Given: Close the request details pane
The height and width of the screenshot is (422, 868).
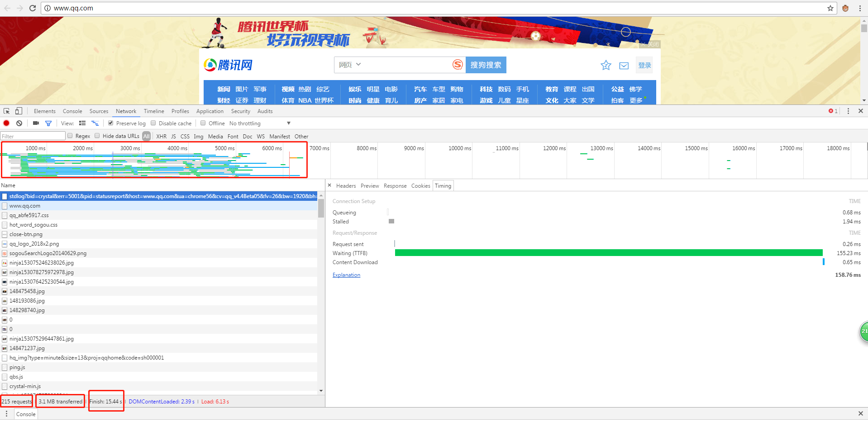Looking at the screenshot, I should [329, 185].
